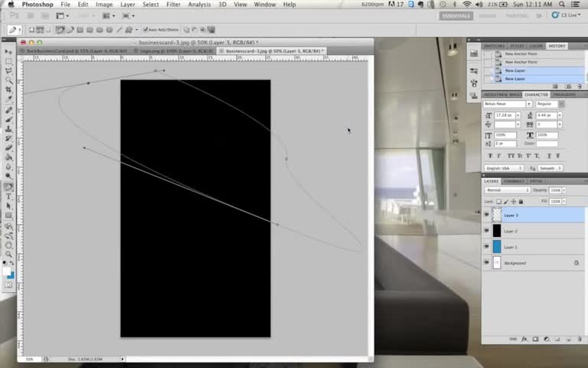588x368 pixels.
Task: Pick the Custom Shape option
Action: [129, 30]
